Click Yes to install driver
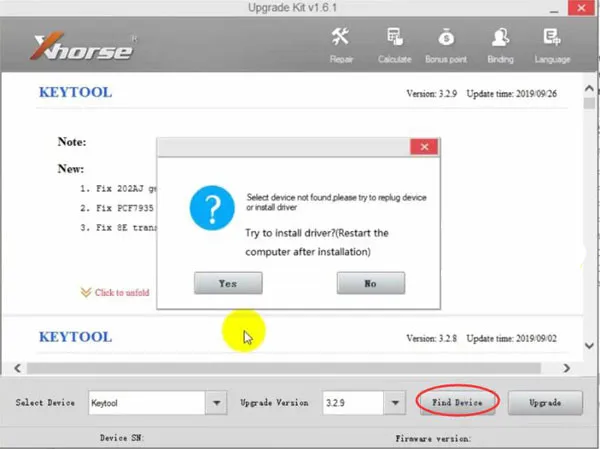Screen dimensions: 600x449 pyautogui.click(x=228, y=283)
